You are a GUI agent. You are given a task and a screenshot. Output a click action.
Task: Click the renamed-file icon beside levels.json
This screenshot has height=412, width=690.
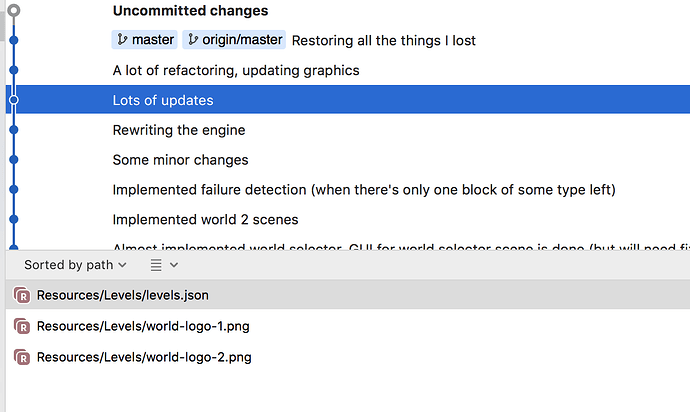click(x=22, y=295)
